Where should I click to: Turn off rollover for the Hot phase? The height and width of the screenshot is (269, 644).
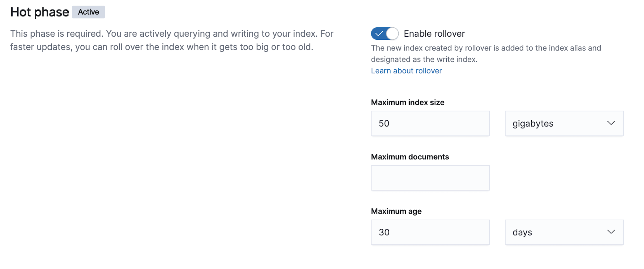pos(385,33)
